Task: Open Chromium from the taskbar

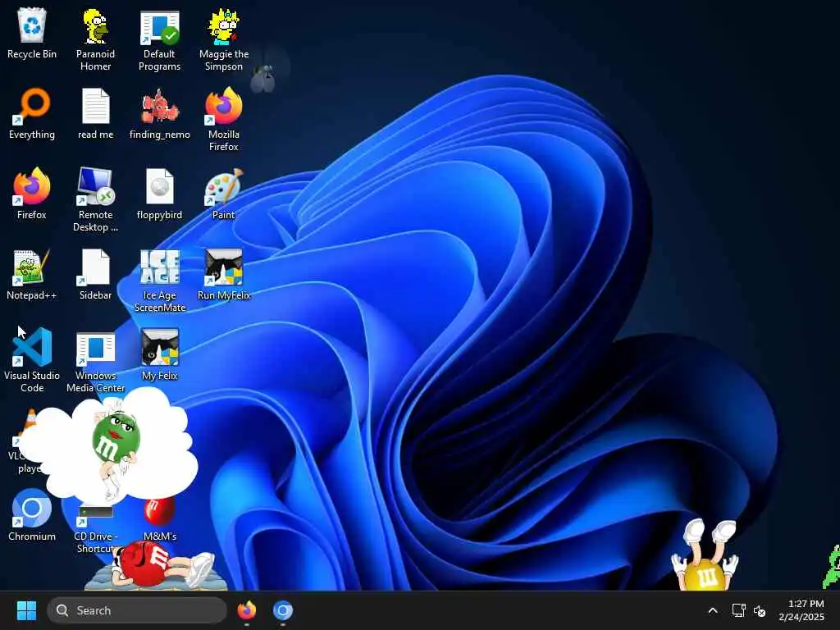Action: tap(283, 610)
